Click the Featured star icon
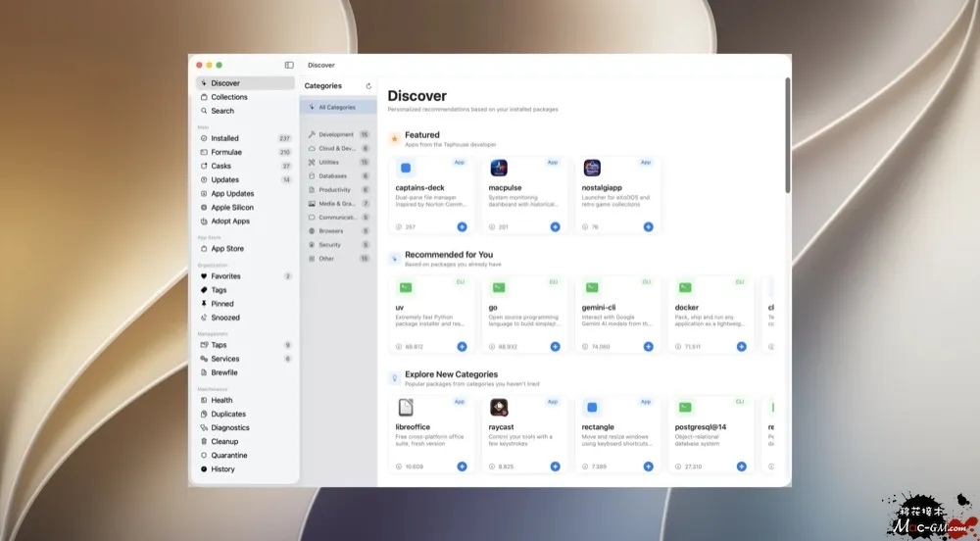980x541 pixels. [x=394, y=139]
